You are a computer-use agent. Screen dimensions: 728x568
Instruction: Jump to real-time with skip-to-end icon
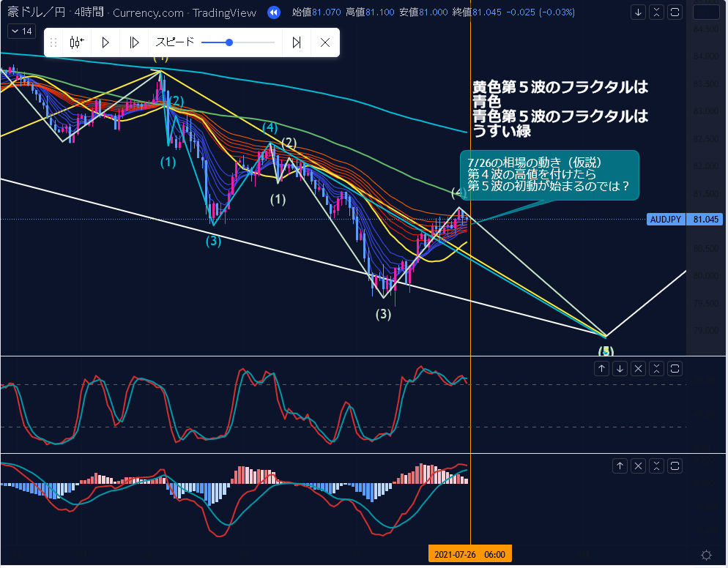[297, 42]
